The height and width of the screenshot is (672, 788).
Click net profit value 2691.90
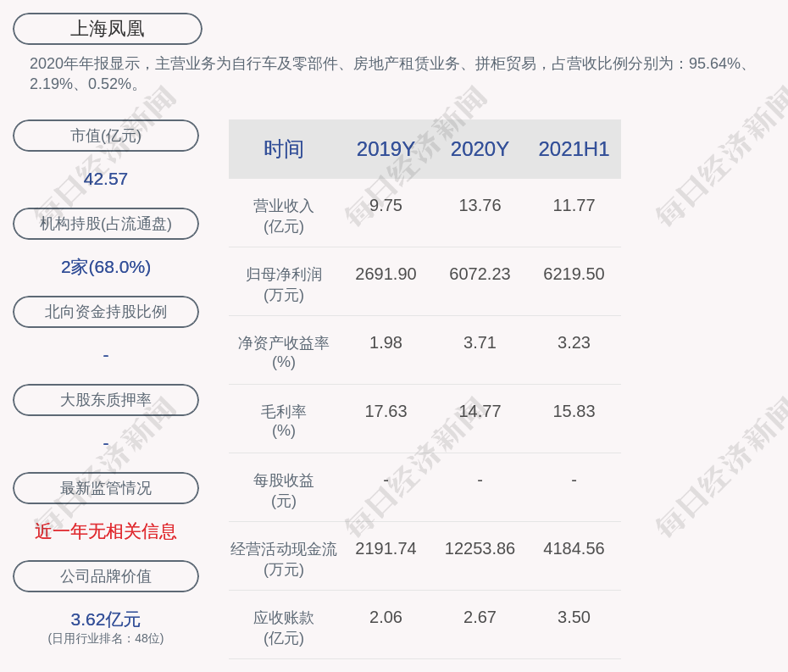[386, 274]
